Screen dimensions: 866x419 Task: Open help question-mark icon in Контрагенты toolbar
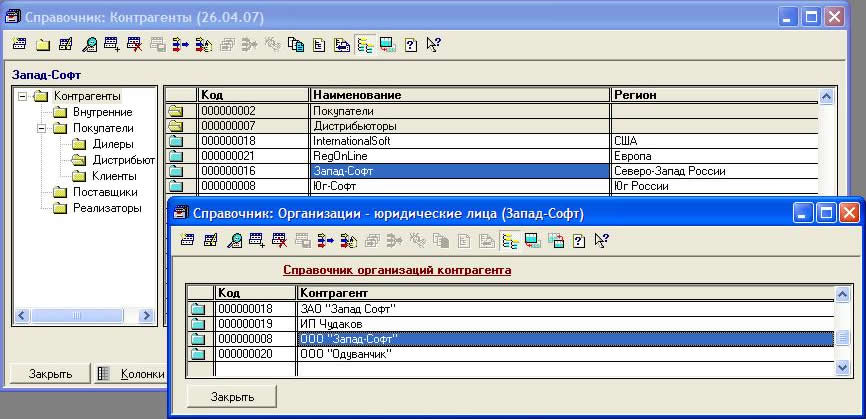point(410,45)
